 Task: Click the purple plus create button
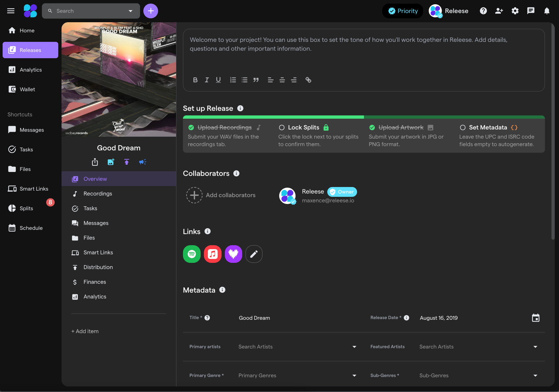[x=151, y=11]
